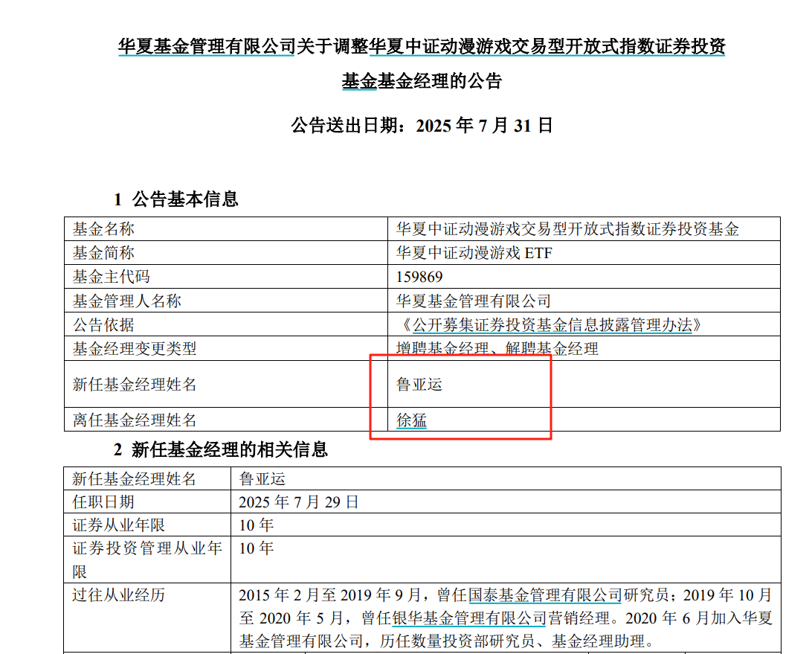
Task: Click the table value '华夏基金管理有限公司'
Action: pyautogui.click(x=474, y=301)
